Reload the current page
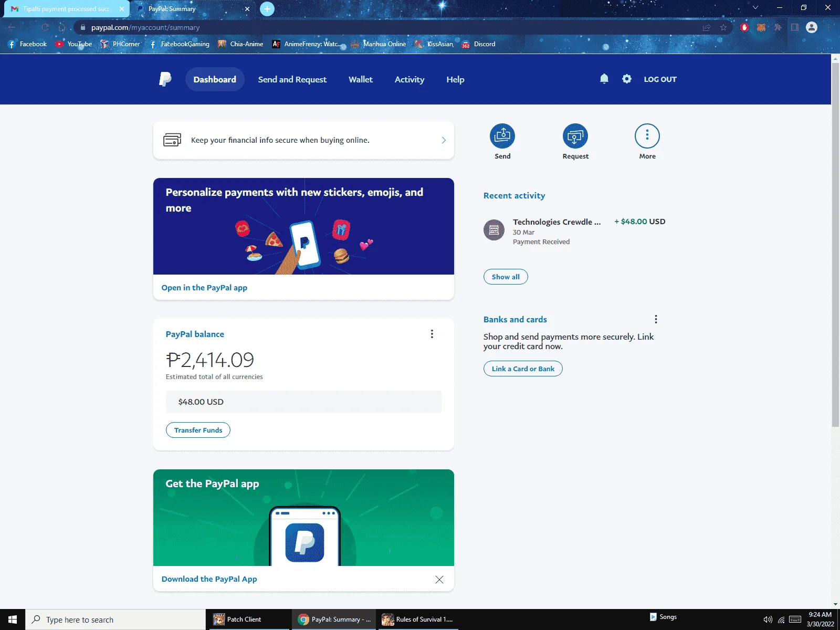 pos(45,27)
